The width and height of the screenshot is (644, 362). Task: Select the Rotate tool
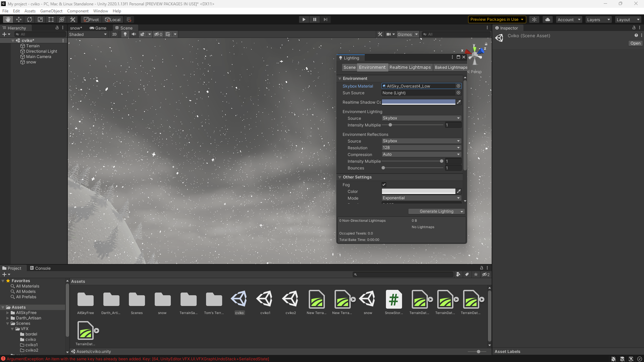pos(30,19)
